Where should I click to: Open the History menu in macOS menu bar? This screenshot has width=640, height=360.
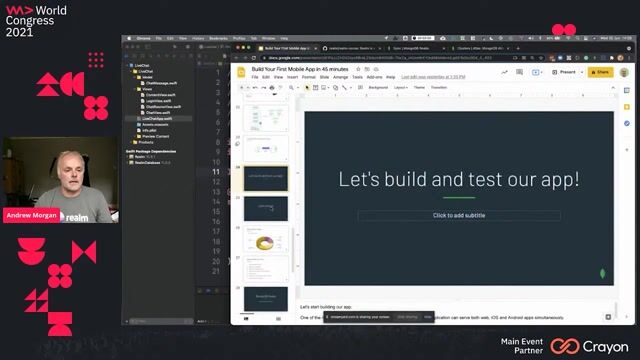point(198,38)
